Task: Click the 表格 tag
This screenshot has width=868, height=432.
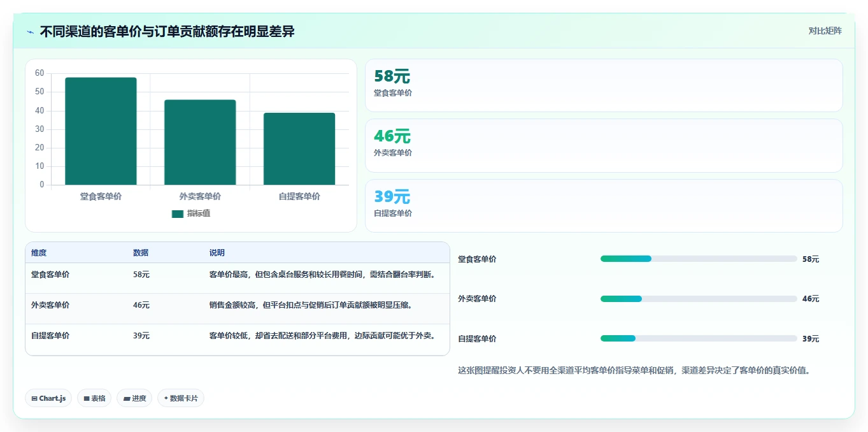Action: [x=94, y=398]
